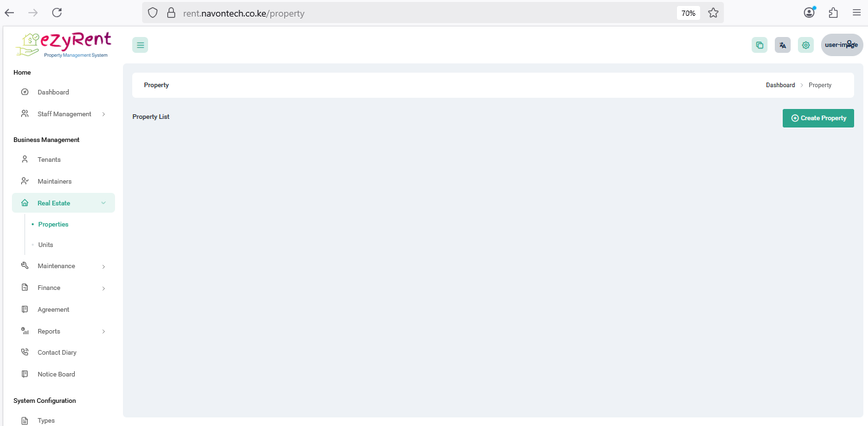Click the copy icon in top header

(x=760, y=45)
